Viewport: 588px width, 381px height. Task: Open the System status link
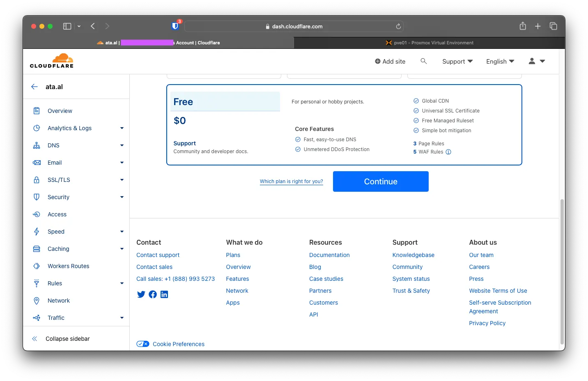(x=411, y=279)
